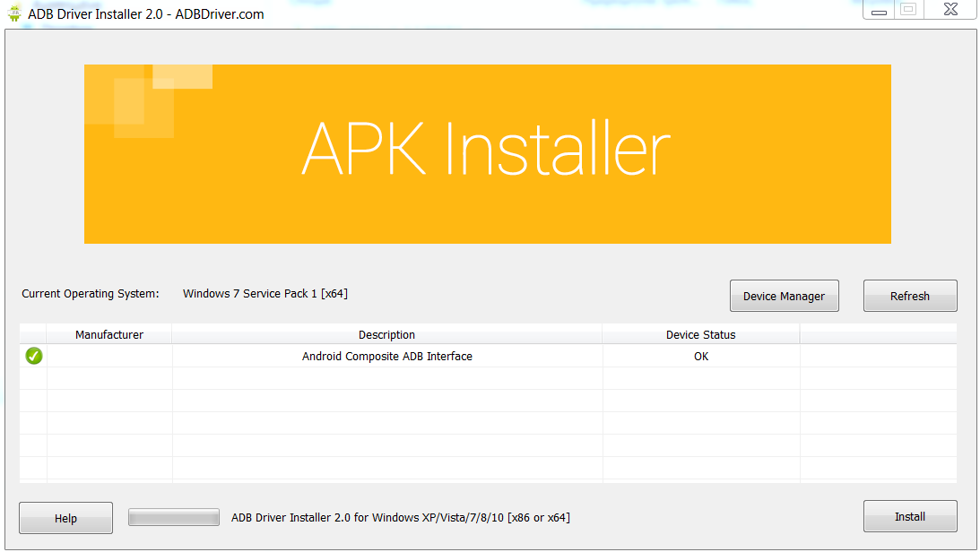Refresh the device list

pos(910,296)
